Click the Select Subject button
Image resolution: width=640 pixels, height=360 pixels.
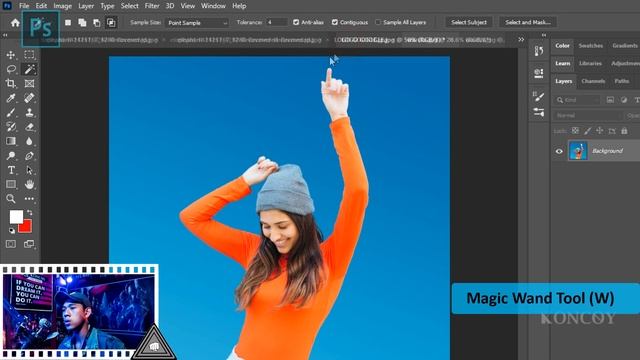[x=469, y=22]
